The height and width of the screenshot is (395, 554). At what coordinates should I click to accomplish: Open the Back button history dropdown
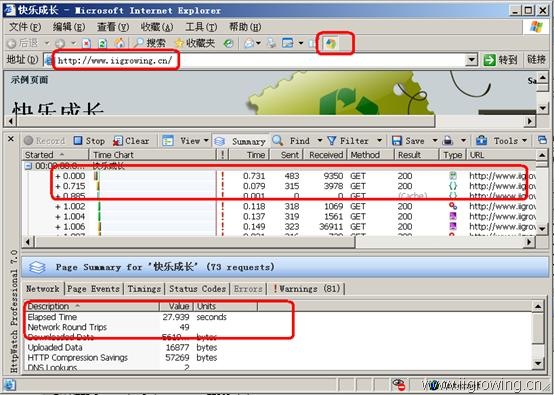(x=47, y=43)
